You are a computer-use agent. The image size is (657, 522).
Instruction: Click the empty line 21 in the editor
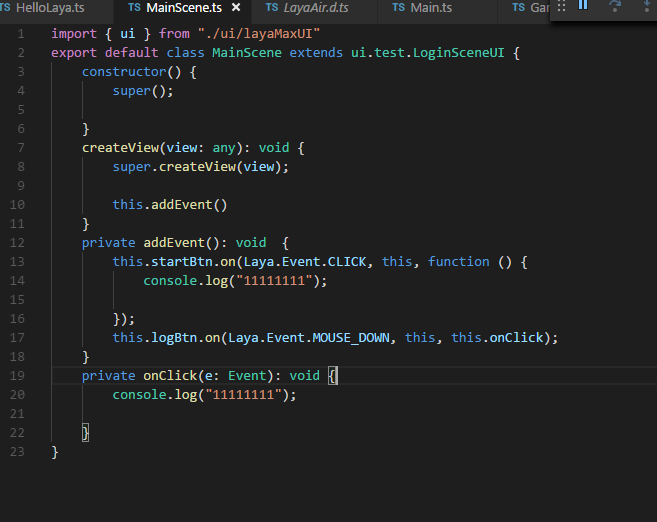[300, 413]
